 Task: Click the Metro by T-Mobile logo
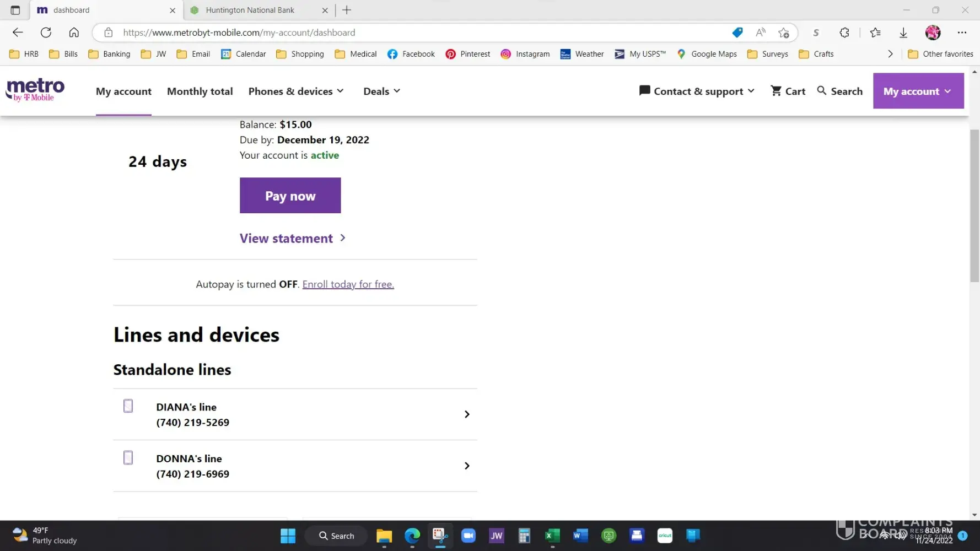pyautogui.click(x=35, y=90)
